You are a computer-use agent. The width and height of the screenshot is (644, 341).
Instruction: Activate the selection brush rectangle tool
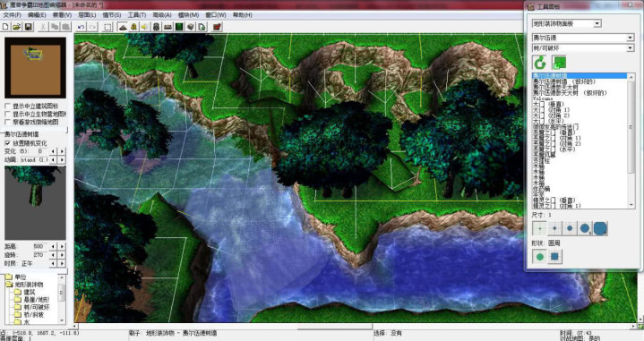tap(107, 27)
